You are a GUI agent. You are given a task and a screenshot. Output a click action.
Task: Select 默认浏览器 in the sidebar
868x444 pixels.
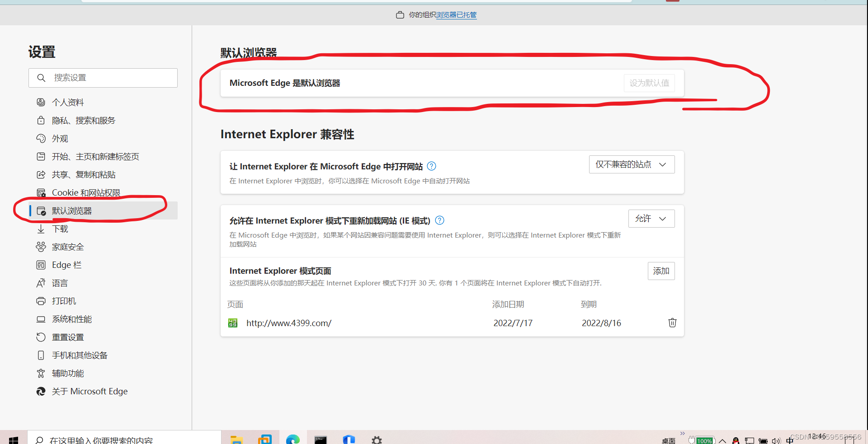(x=103, y=211)
